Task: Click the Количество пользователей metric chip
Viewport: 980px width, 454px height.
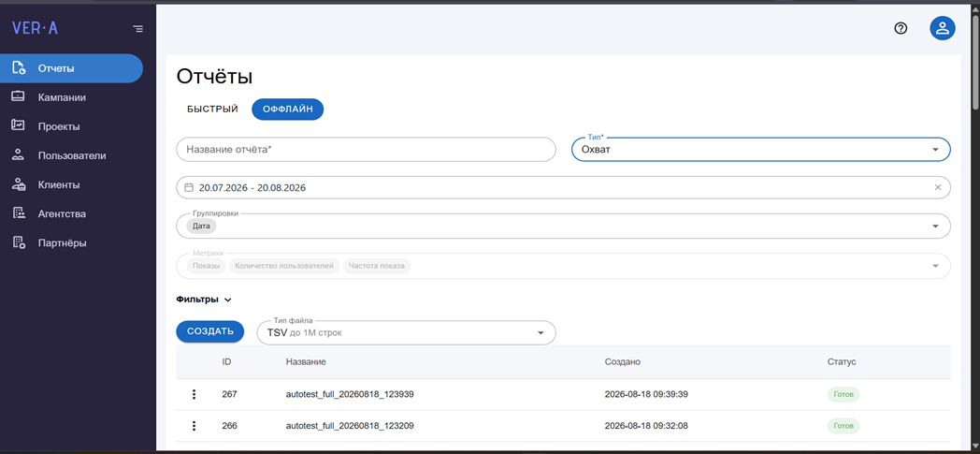Action: point(284,266)
